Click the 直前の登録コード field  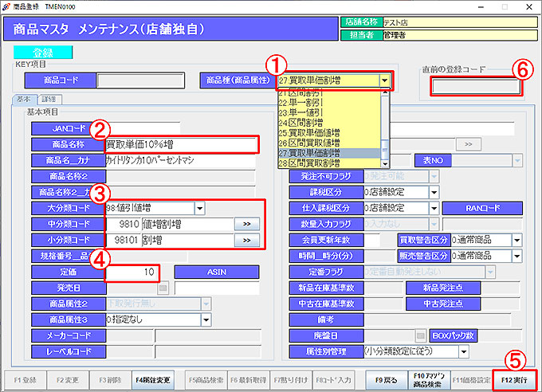click(x=477, y=86)
